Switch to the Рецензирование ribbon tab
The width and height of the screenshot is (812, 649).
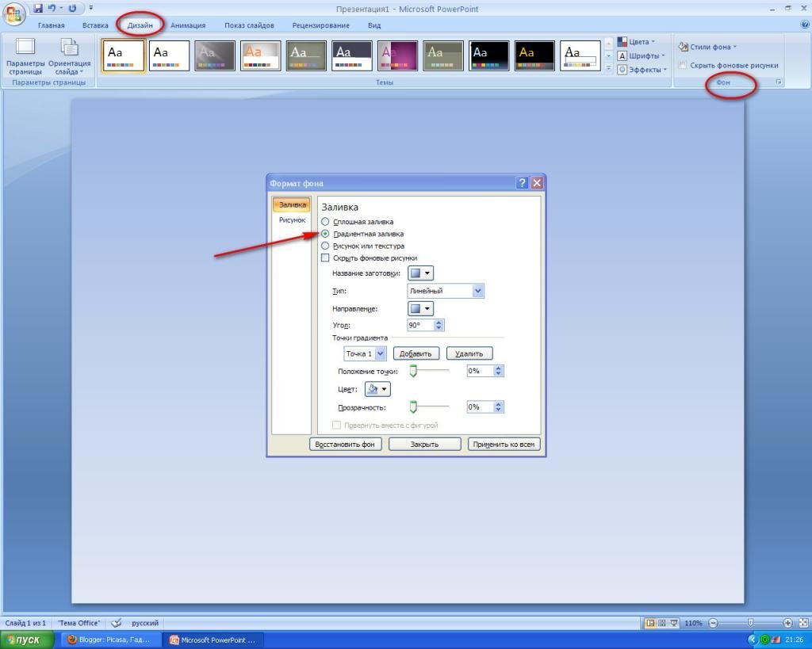point(320,25)
